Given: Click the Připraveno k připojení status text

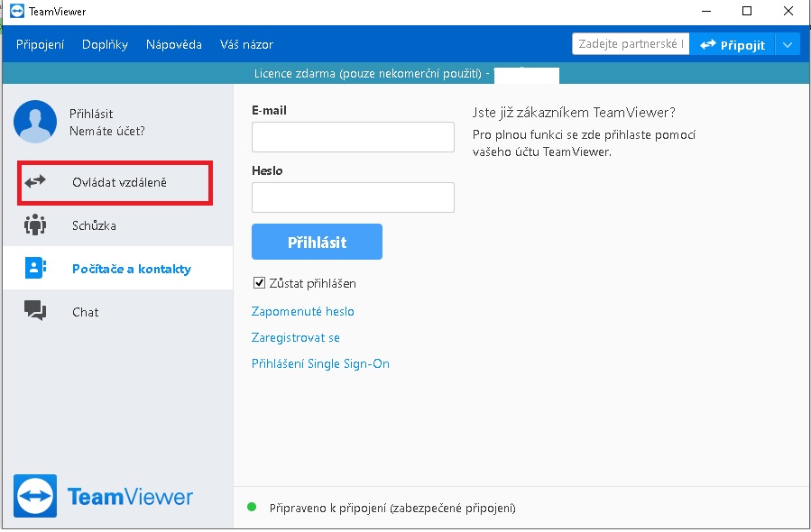Looking at the screenshot, I should coord(392,508).
